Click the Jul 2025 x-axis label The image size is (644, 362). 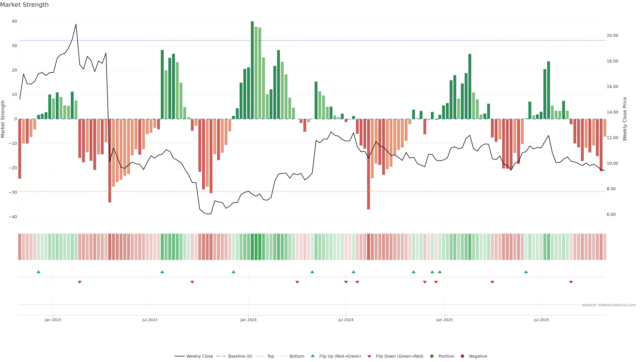[x=541, y=320]
